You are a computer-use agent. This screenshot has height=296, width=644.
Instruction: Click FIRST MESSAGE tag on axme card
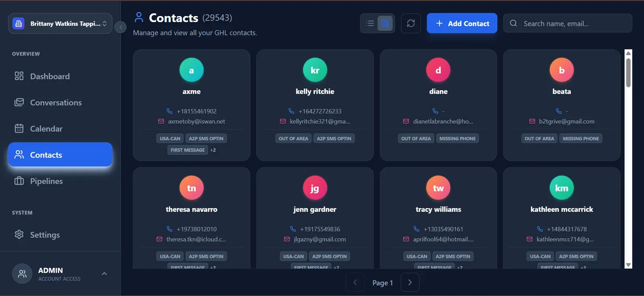[x=188, y=150]
